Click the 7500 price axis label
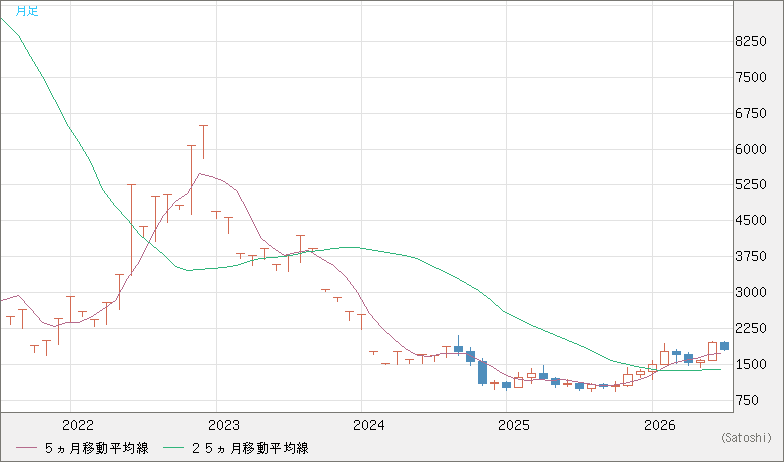This screenshot has width=784, height=462. point(751,78)
